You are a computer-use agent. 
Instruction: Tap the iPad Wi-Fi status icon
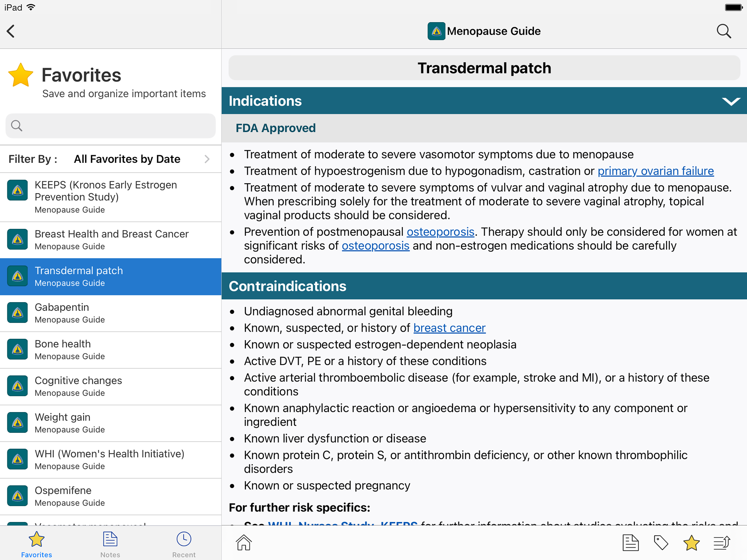coord(31,7)
